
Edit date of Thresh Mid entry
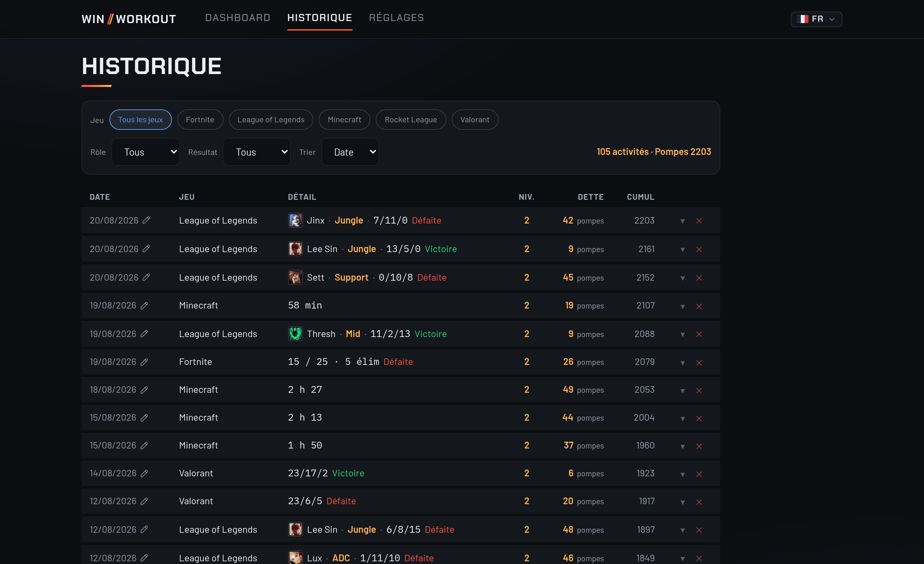pos(144,334)
